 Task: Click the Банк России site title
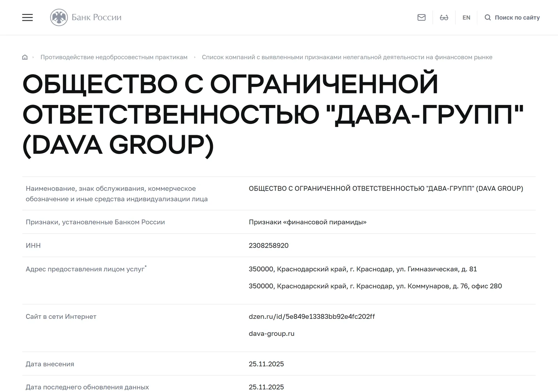[x=97, y=17]
